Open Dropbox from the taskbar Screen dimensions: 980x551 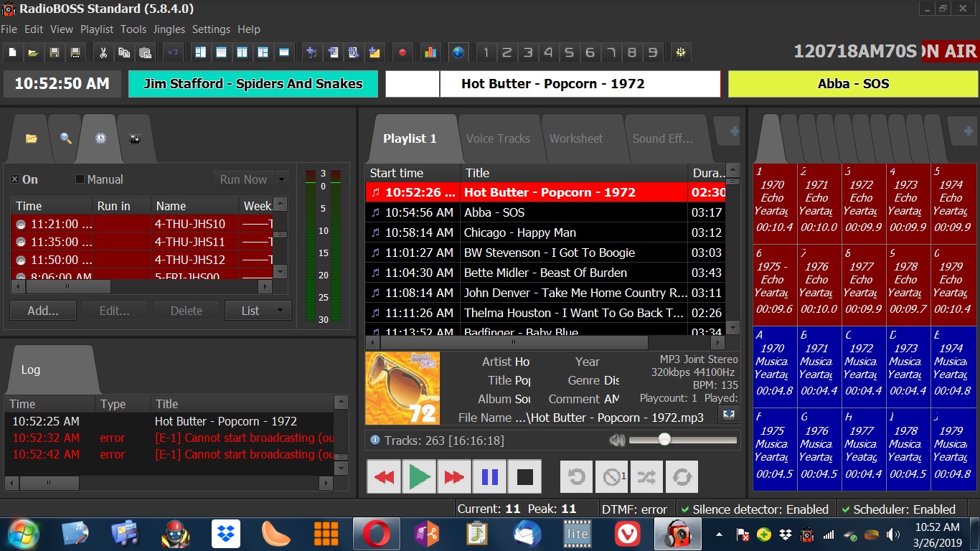point(226,534)
